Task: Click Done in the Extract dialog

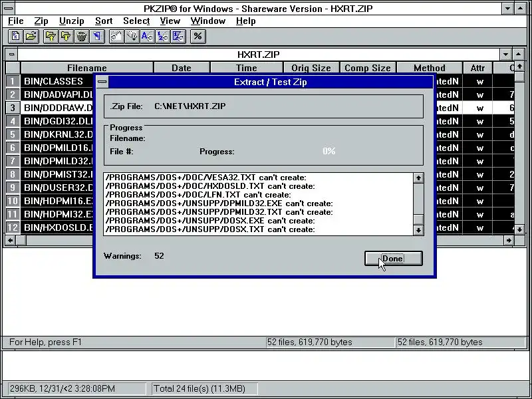Action: tap(394, 259)
